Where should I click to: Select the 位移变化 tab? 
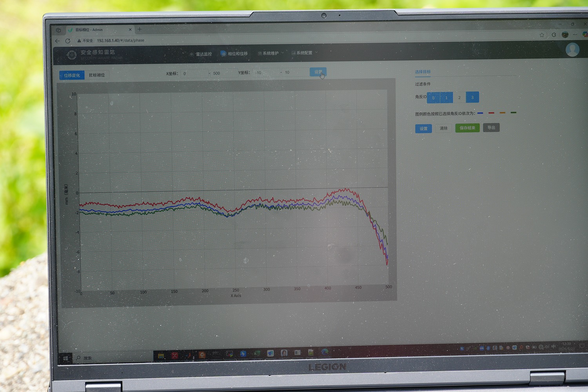tap(72, 75)
